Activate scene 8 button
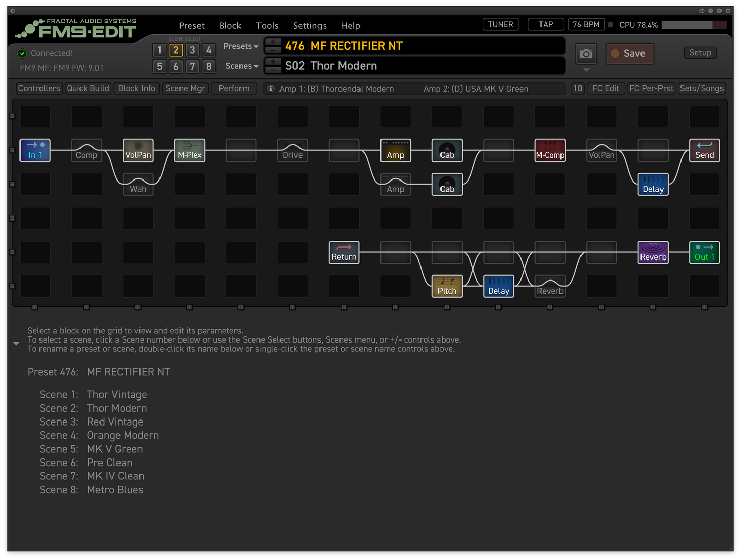 click(209, 67)
